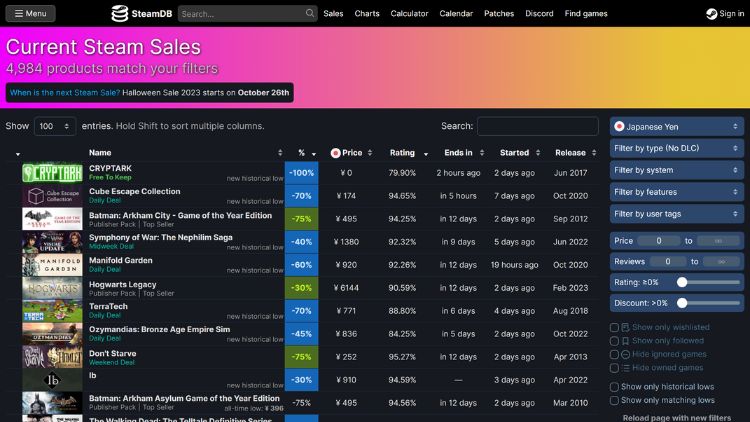Click the hamburger Menu button
750x422 pixels.
click(30, 14)
